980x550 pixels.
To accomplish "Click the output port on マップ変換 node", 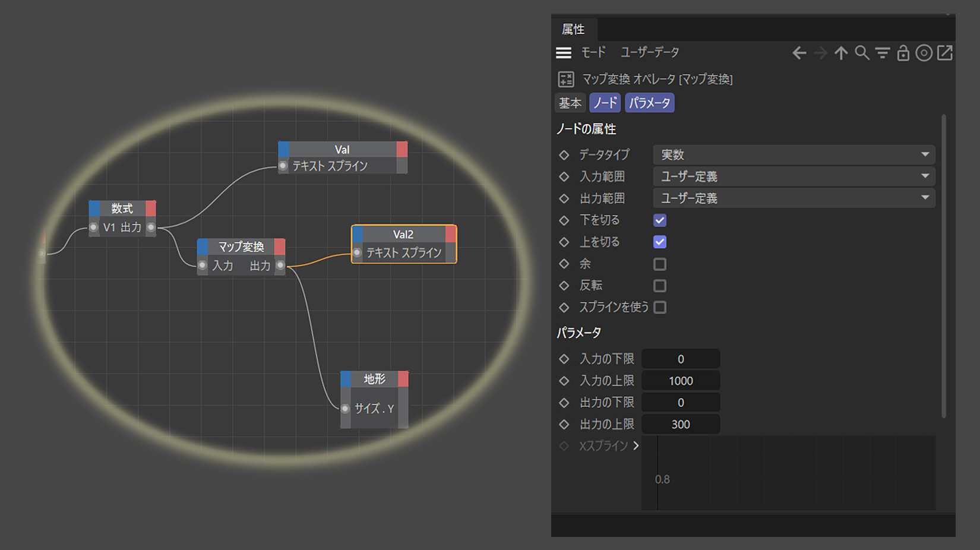I will coord(280,265).
